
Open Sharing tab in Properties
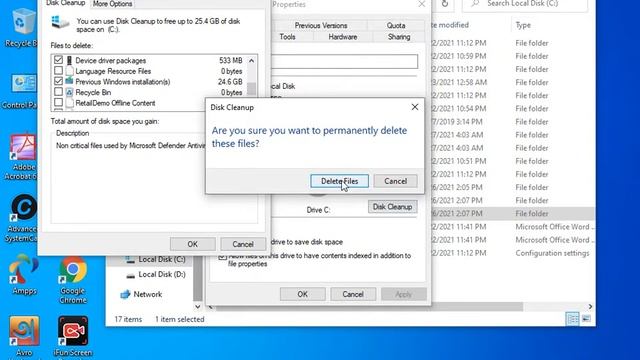(x=399, y=37)
